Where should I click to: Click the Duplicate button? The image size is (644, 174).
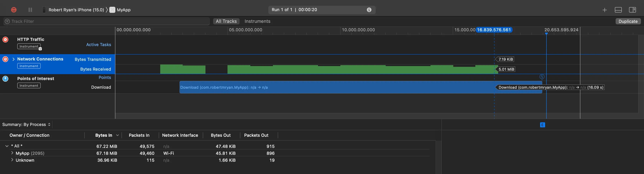[x=628, y=21]
